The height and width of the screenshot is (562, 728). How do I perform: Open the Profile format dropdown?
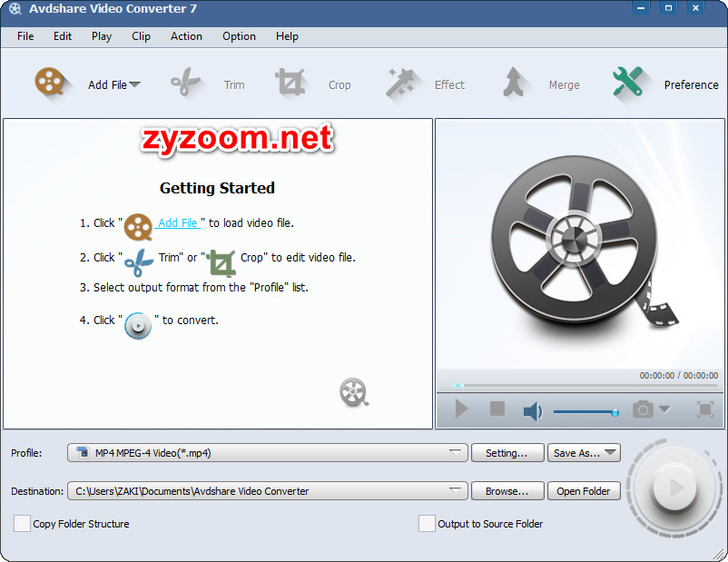(x=455, y=452)
